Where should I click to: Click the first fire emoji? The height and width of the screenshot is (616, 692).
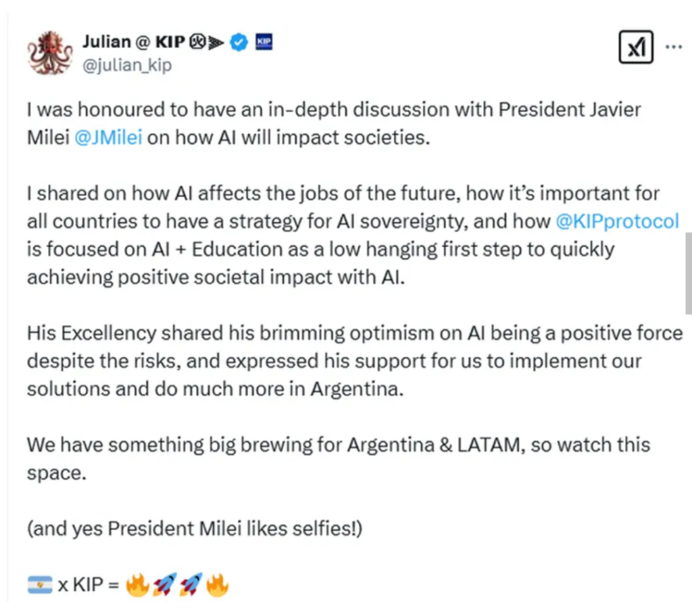(x=137, y=585)
